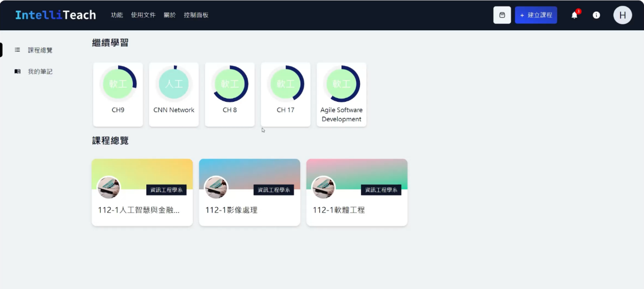Image resolution: width=644 pixels, height=289 pixels.
Task: Open the 112-1影像處理 course card
Action: 250,192
